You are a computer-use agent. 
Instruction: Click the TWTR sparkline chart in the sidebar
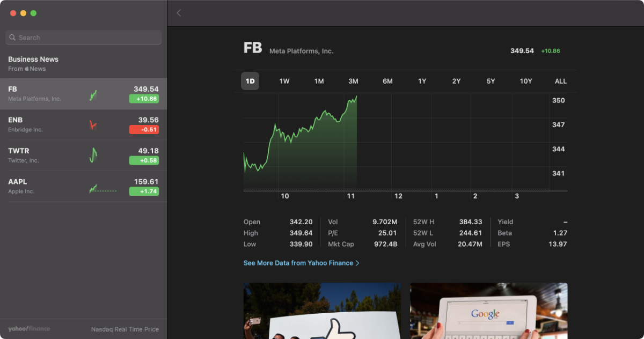click(93, 156)
